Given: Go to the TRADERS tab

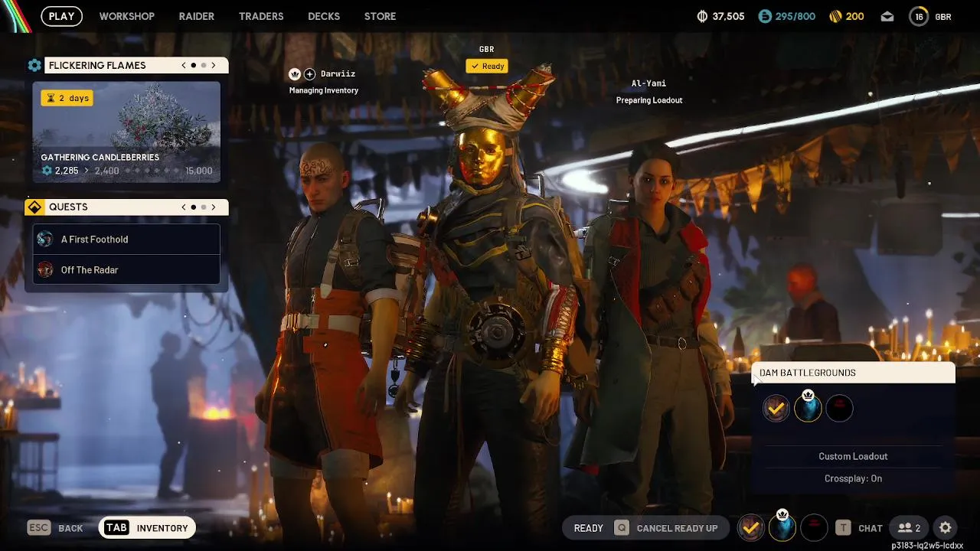Looking at the screenshot, I should (x=261, y=16).
